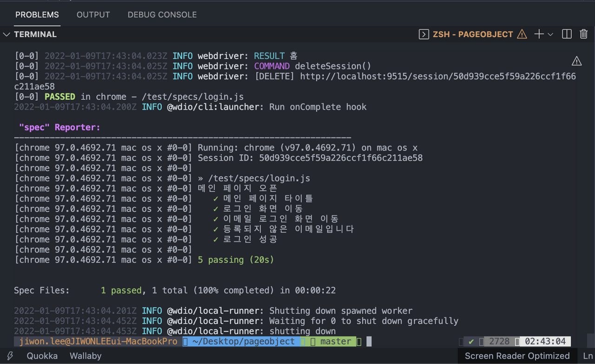Click the terminal shell icon beside ZSH - PAGEOBJECT
This screenshot has height=364, width=595.
pyautogui.click(x=423, y=34)
